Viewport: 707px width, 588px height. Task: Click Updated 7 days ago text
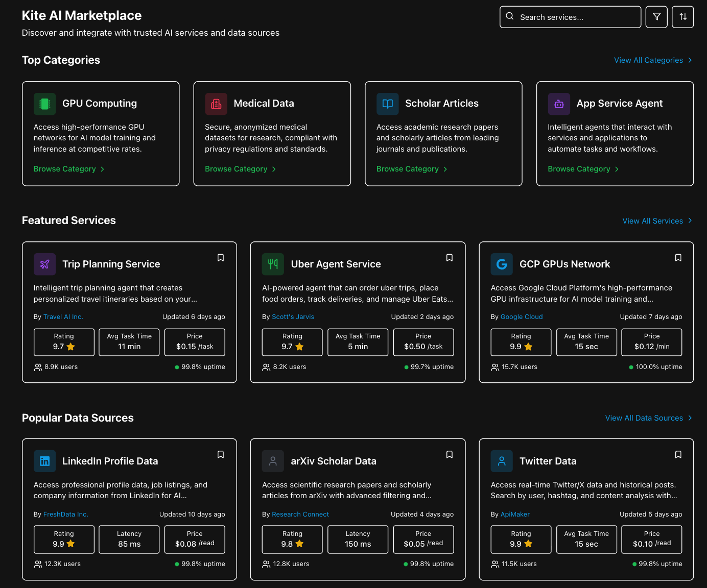[651, 317]
